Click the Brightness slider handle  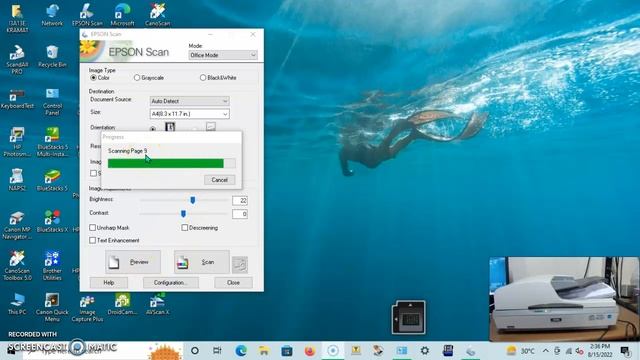click(x=193, y=200)
